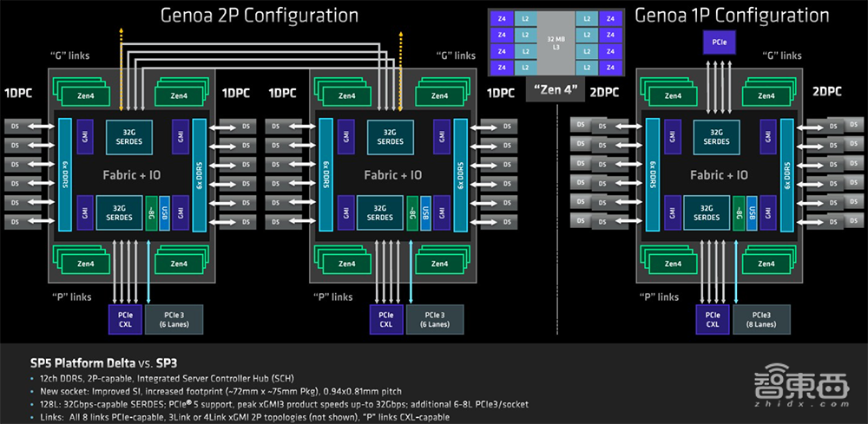Select the lower 32G SERDES block in the 1P chip
This screenshot has width=868, height=424.
pos(705,212)
